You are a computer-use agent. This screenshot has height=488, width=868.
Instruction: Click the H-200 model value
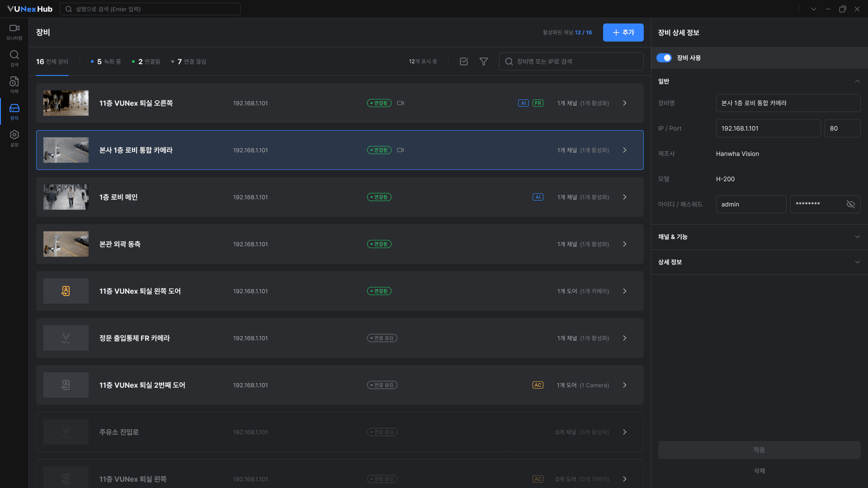(725, 179)
